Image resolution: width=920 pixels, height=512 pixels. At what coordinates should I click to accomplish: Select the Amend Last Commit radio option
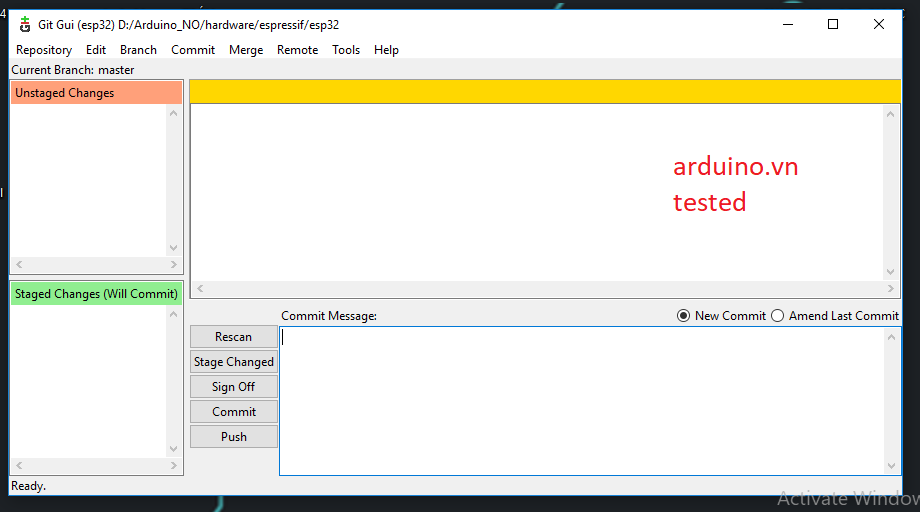pyautogui.click(x=835, y=316)
